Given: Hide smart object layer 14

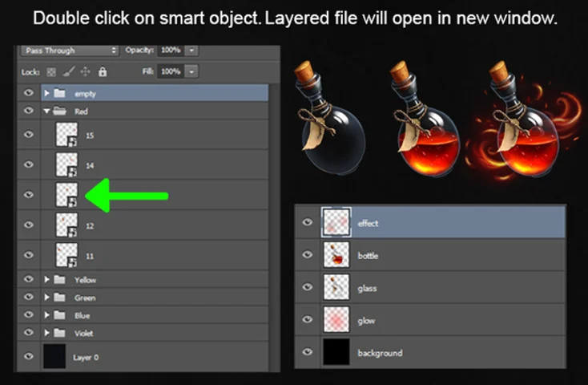Looking at the screenshot, I should click(29, 164).
